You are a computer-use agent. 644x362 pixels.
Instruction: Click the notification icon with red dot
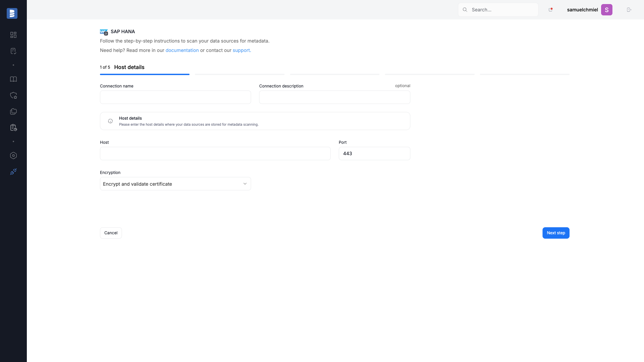pos(550,10)
